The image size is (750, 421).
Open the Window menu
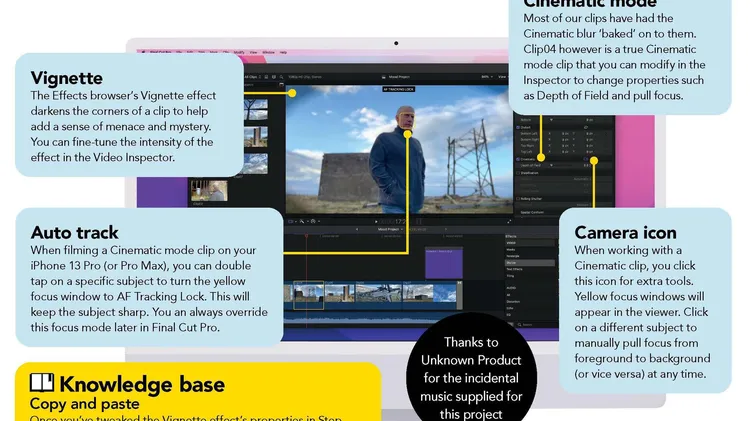268,52
